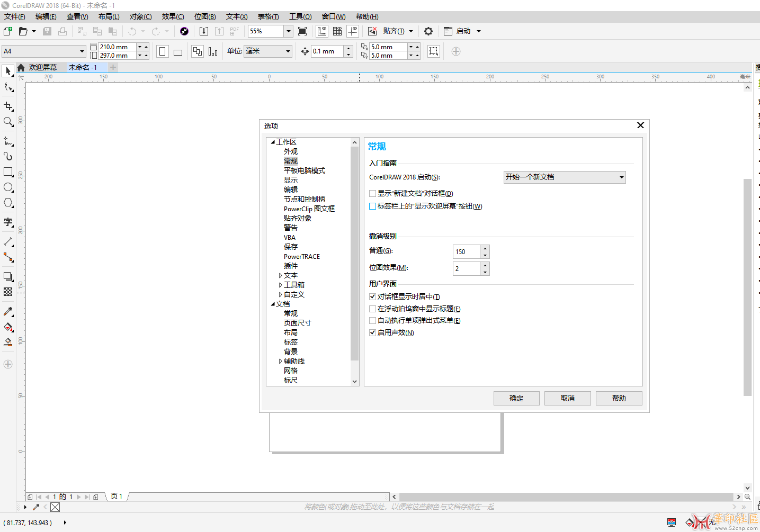Image resolution: width=760 pixels, height=532 pixels.
Task: Switch to the 欢迎屏幕 tab
Action: 42,67
